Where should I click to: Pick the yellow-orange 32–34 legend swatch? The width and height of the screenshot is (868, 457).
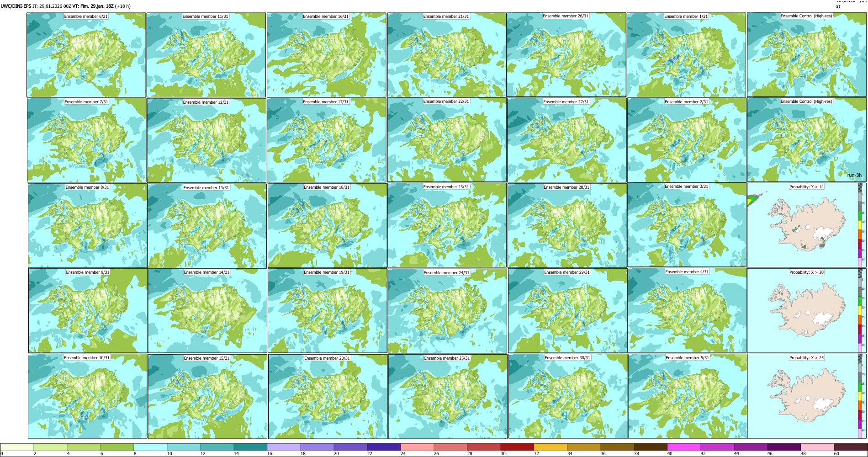coord(550,447)
